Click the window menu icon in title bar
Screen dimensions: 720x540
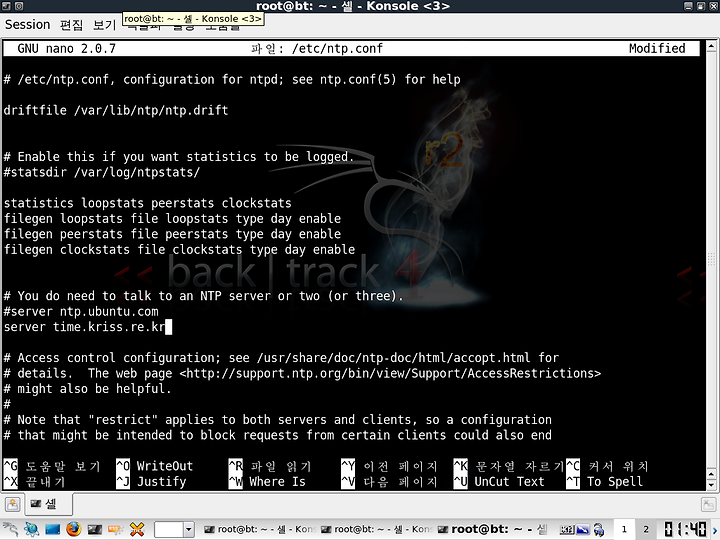(x=6, y=6)
